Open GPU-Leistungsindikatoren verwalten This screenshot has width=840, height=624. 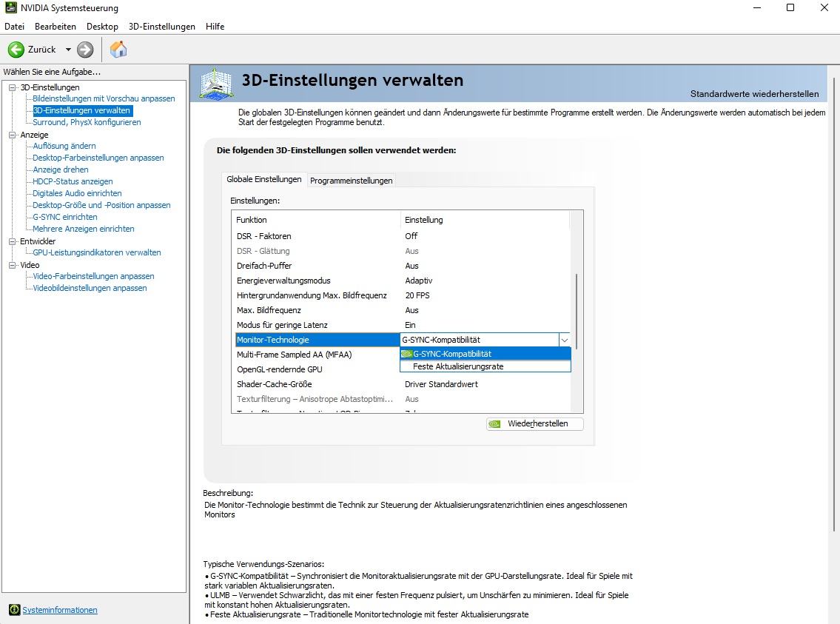(96, 252)
